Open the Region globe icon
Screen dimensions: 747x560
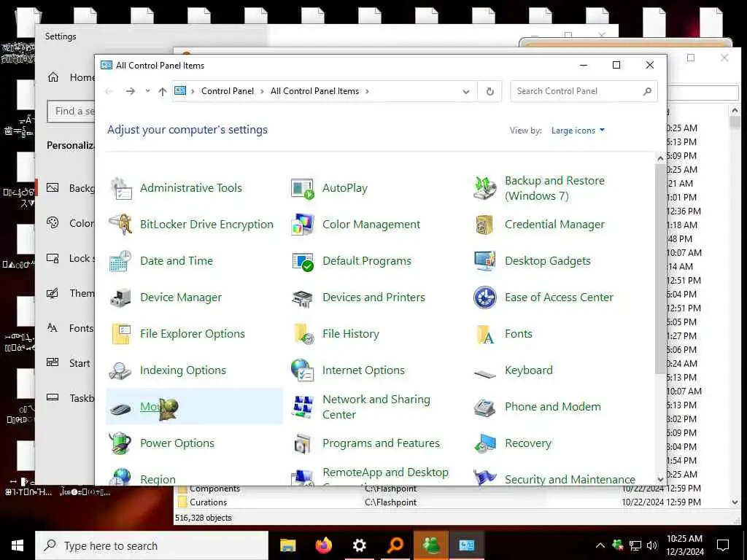tap(121, 476)
